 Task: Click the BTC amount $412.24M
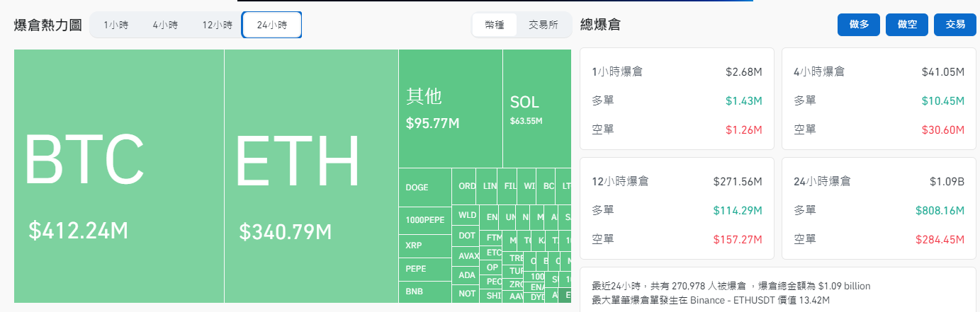(x=78, y=230)
